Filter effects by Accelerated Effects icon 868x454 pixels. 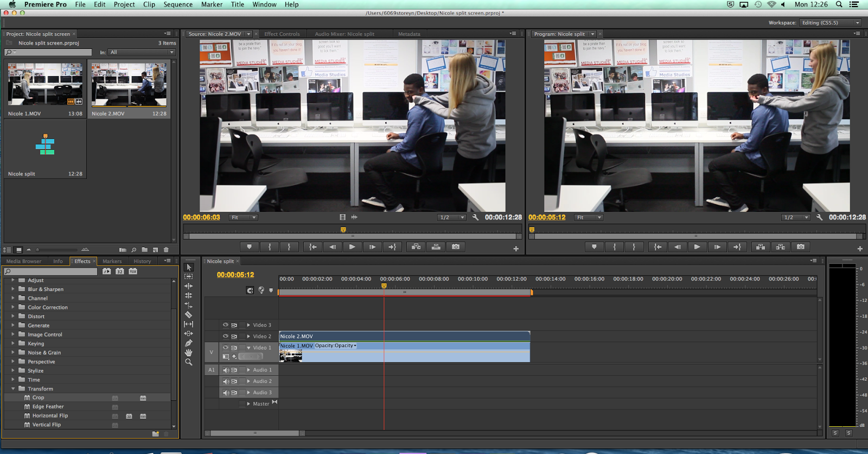click(x=106, y=271)
